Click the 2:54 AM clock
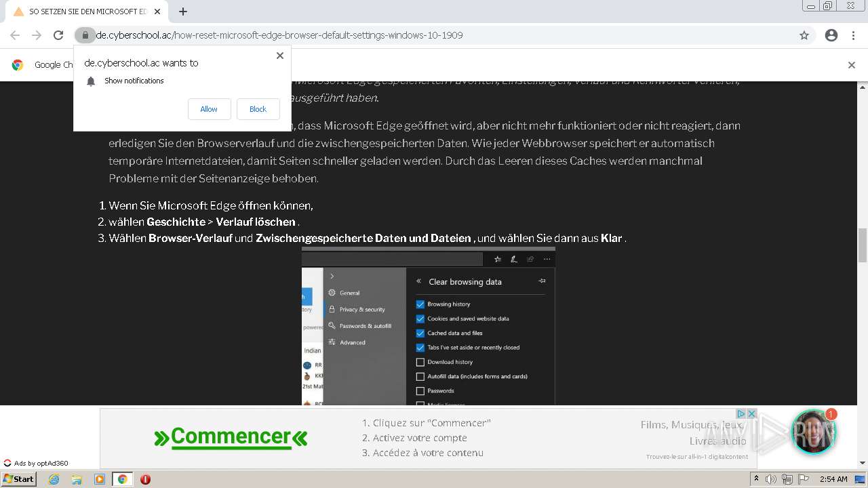 [833, 479]
